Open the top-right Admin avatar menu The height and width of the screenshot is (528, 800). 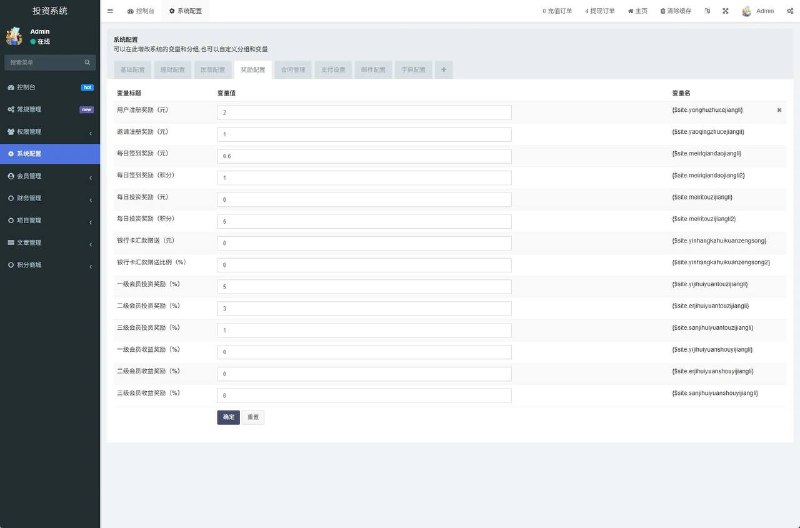(x=758, y=11)
